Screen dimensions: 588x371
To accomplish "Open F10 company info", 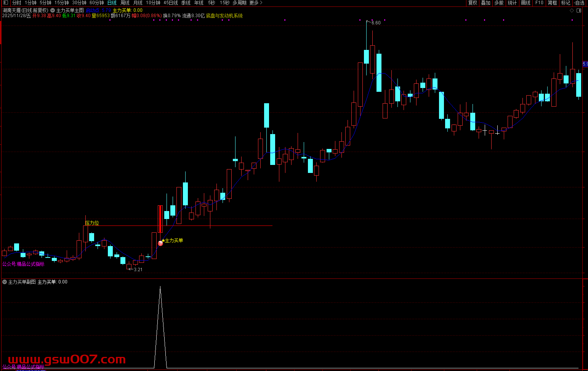I will click(x=539, y=3).
